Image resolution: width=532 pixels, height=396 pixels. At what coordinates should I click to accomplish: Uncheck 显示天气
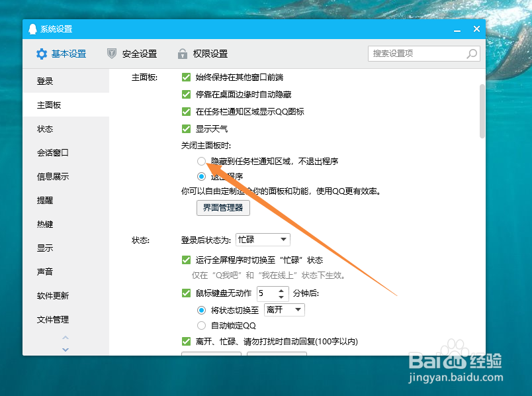pyautogui.click(x=186, y=129)
